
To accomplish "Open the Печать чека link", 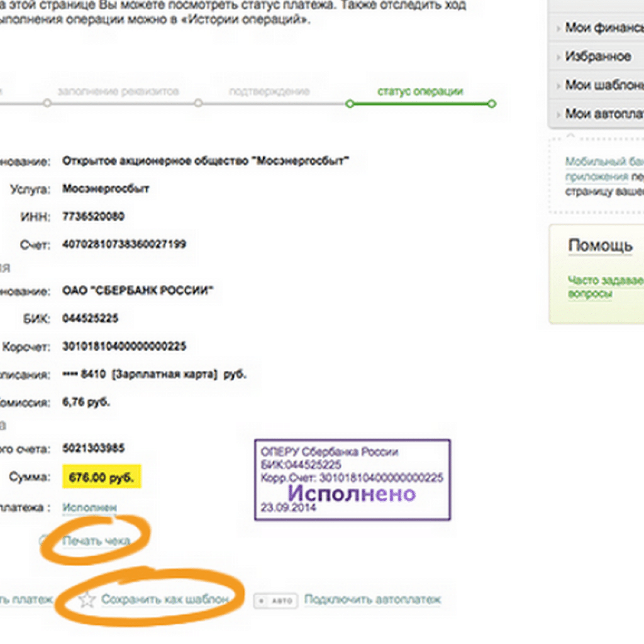I will point(96,540).
